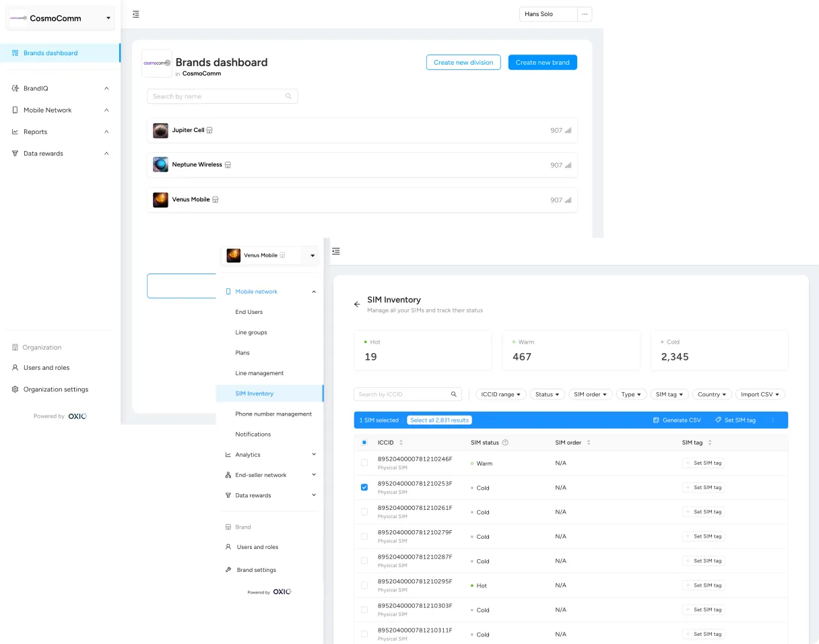Click Generate CSV in selection bar
The height and width of the screenshot is (644, 819).
click(x=677, y=420)
